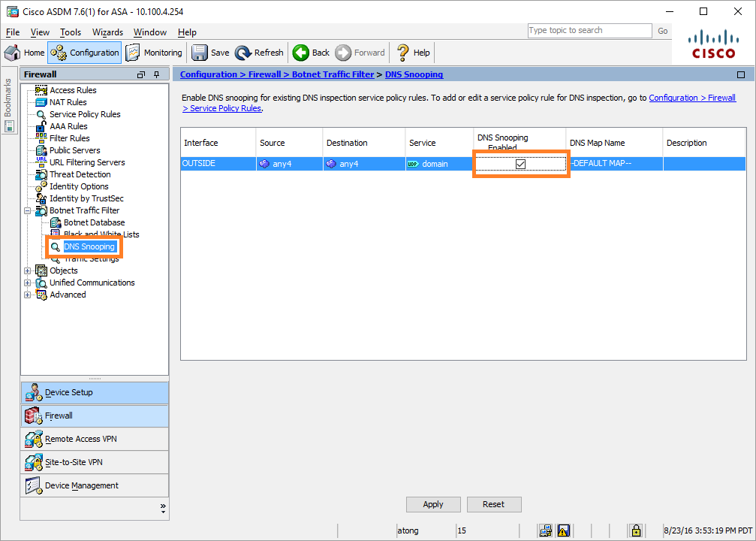756x541 pixels.
Task: Click the lock icon in status bar
Action: point(636,530)
